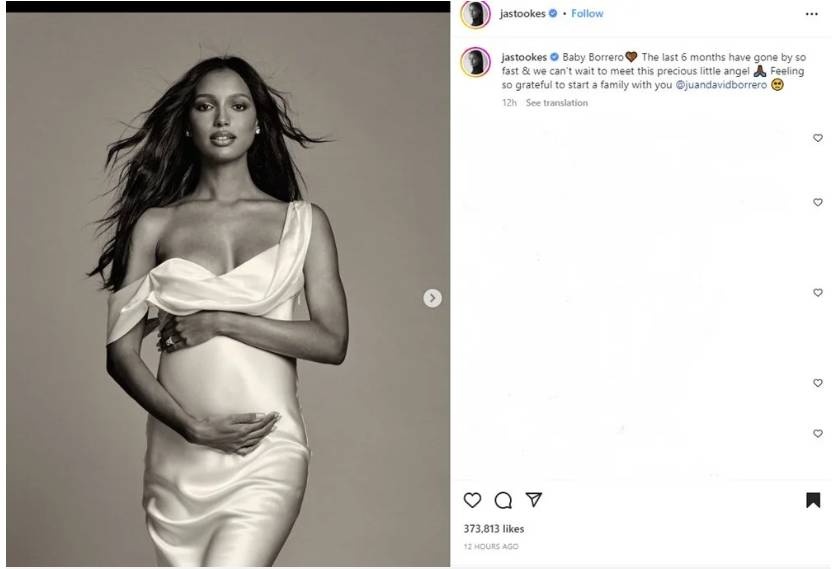Viewport: 839px width, 569px height.
Task: Open the @juandavidborrero mention link
Action: [x=721, y=85]
